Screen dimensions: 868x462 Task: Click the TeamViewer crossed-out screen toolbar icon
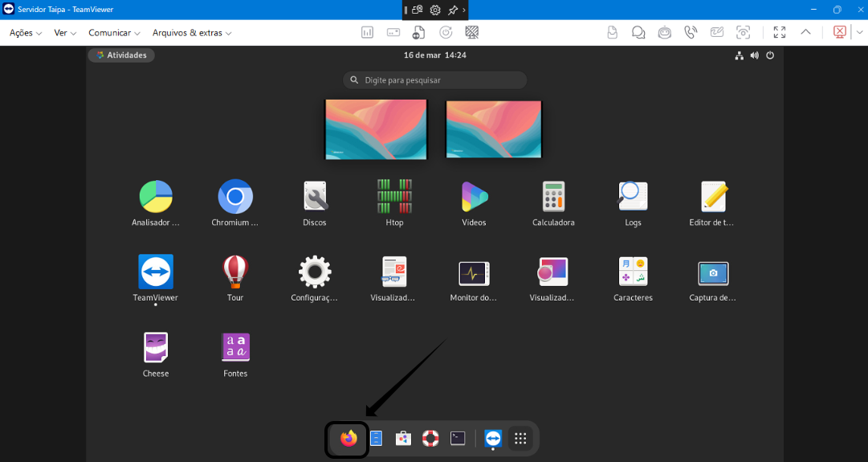(471, 32)
